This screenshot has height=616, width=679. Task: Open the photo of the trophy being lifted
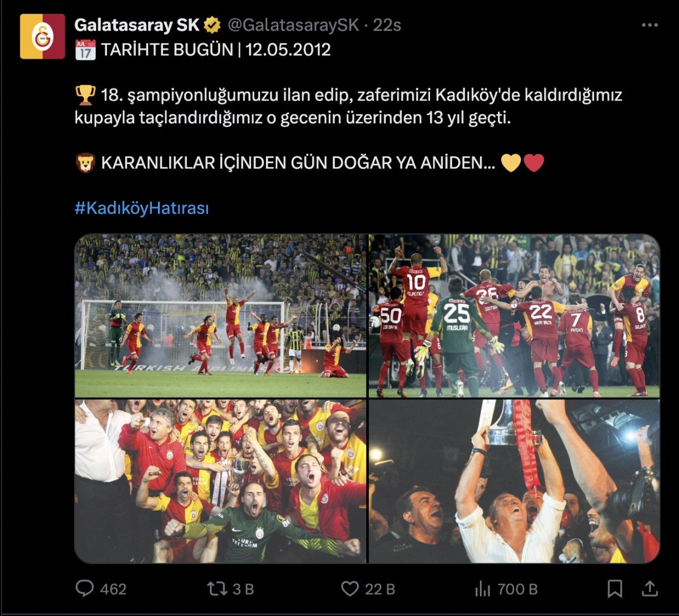[514, 481]
